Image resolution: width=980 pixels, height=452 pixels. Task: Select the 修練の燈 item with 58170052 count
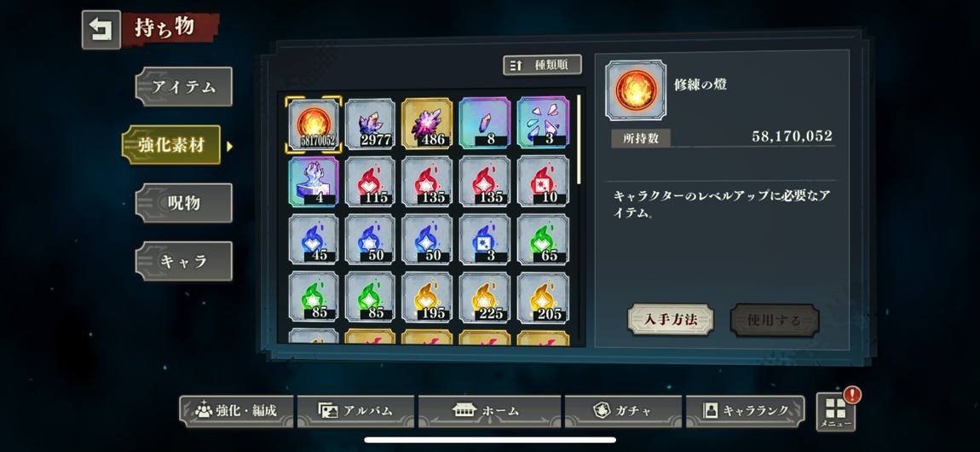313,124
